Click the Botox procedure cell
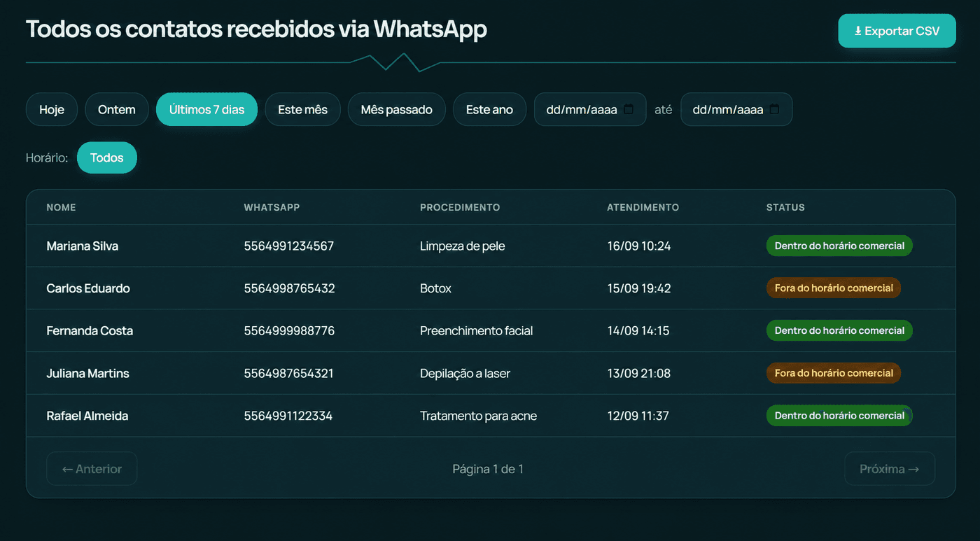Screen dimensions: 980x541 (x=436, y=288)
